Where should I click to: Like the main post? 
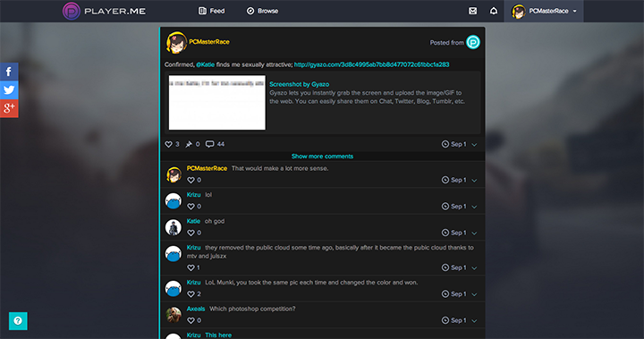click(168, 144)
